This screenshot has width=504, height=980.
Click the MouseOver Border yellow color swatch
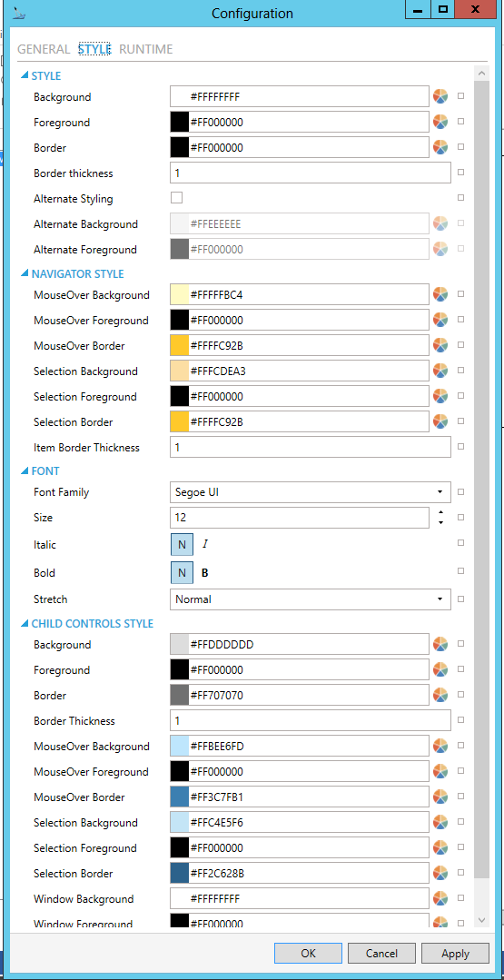coord(180,346)
